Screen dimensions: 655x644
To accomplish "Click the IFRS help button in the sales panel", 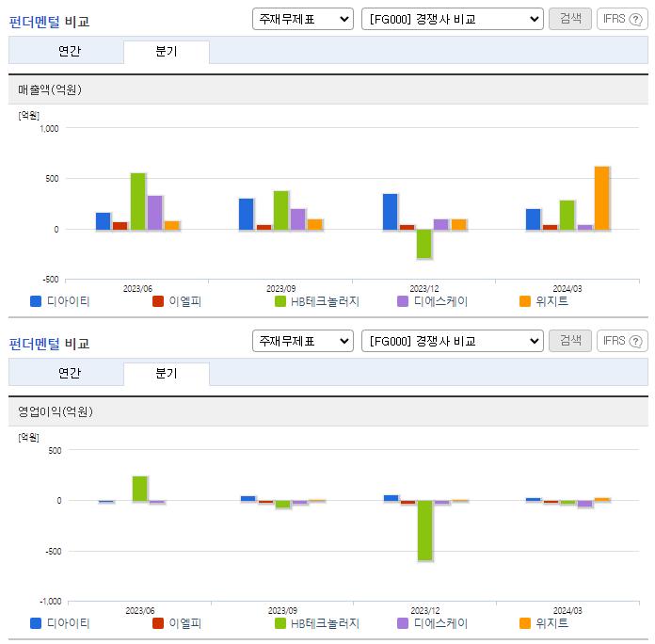I will [622, 19].
